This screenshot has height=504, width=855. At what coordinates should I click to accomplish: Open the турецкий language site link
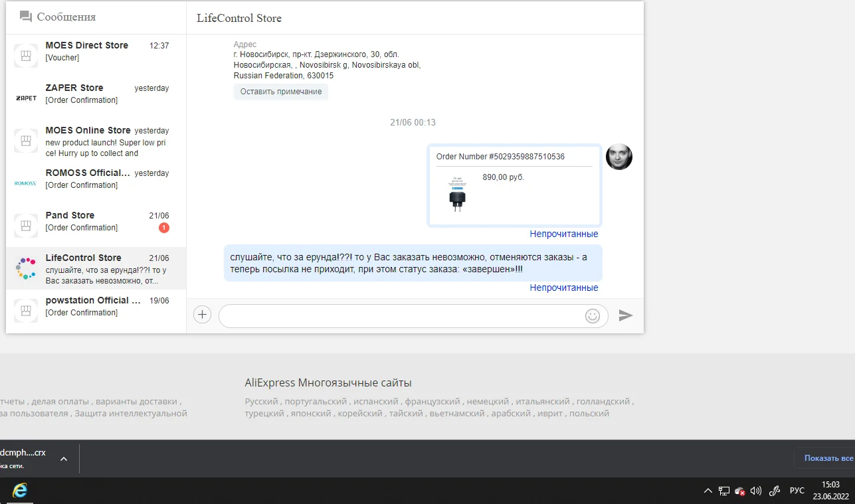(263, 414)
